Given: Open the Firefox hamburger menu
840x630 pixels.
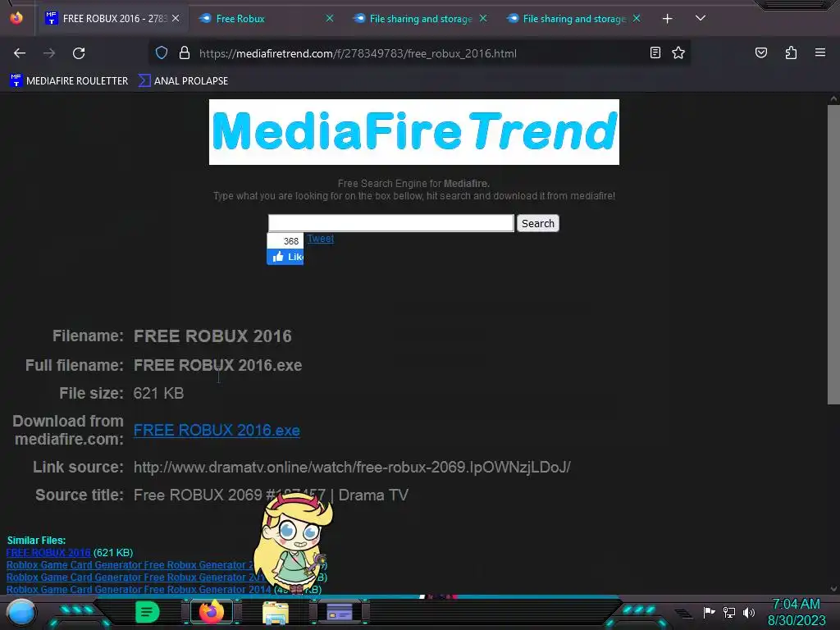Looking at the screenshot, I should point(820,53).
